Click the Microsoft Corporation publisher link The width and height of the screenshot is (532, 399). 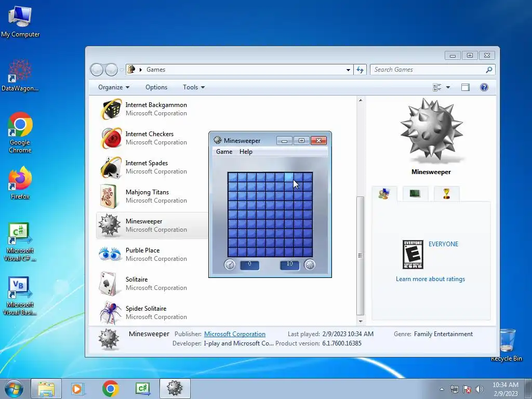click(235, 334)
